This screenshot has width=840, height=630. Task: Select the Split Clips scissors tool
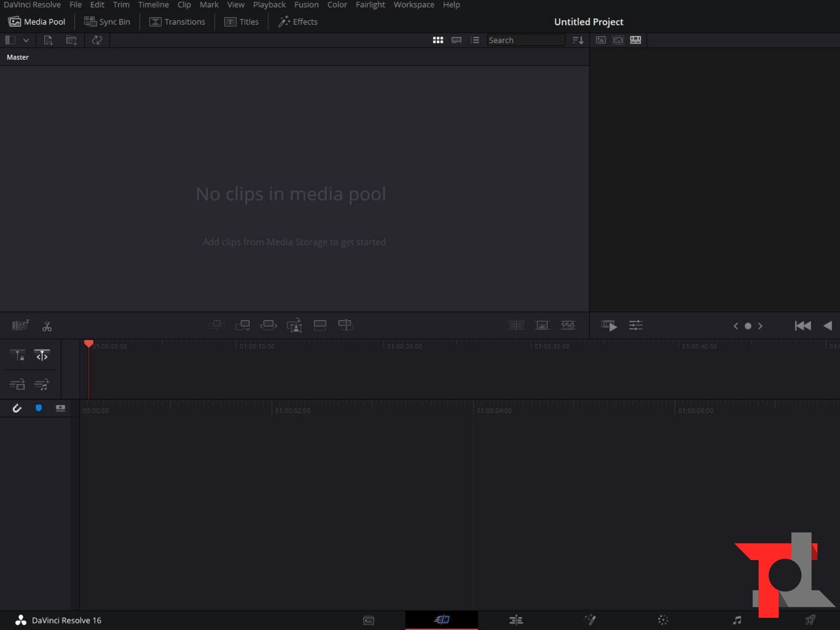coord(47,326)
